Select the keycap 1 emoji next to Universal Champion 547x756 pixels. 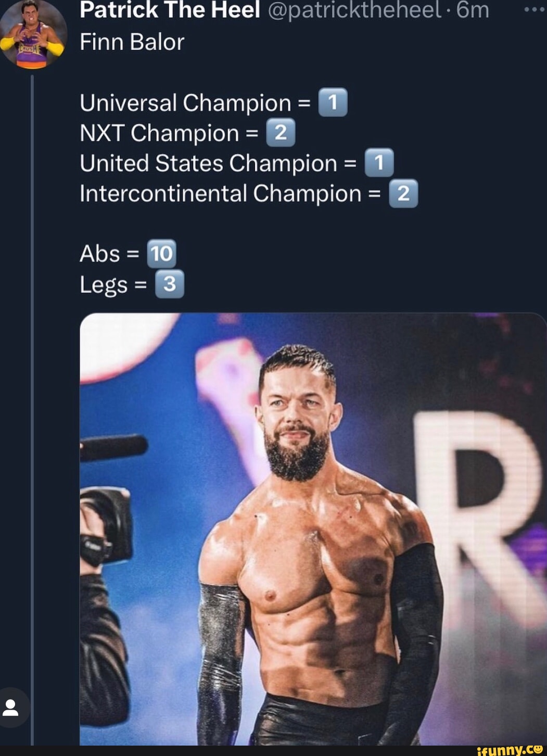333,103
